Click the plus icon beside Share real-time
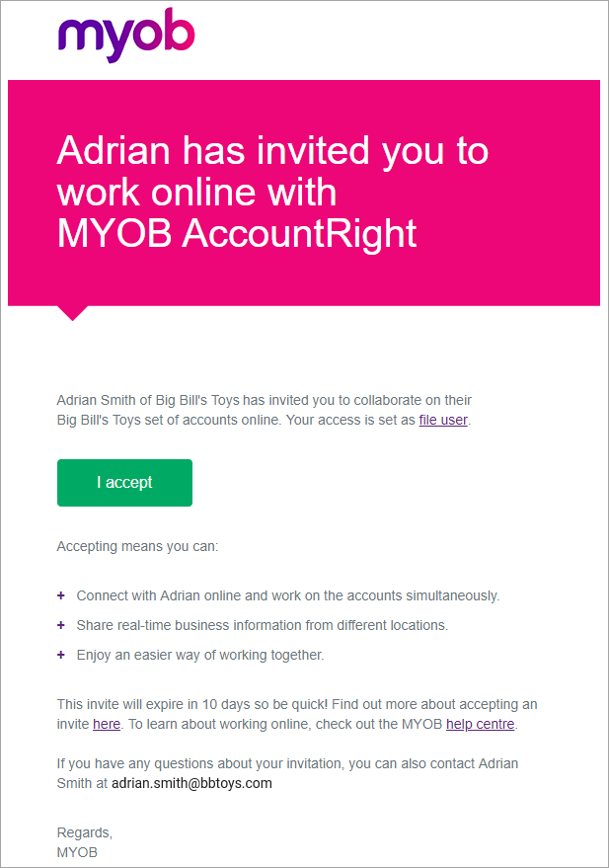Viewport: 609px width, 868px height. [x=61, y=625]
